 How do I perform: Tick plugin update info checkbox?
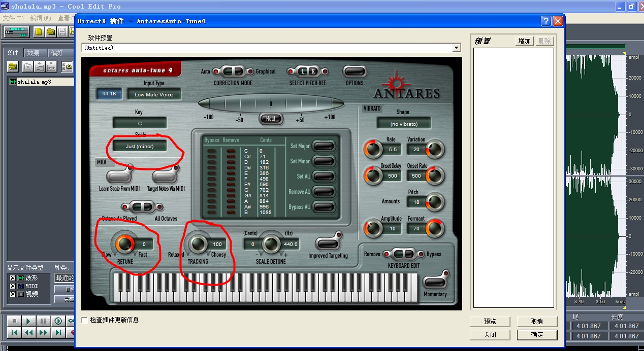click(85, 320)
